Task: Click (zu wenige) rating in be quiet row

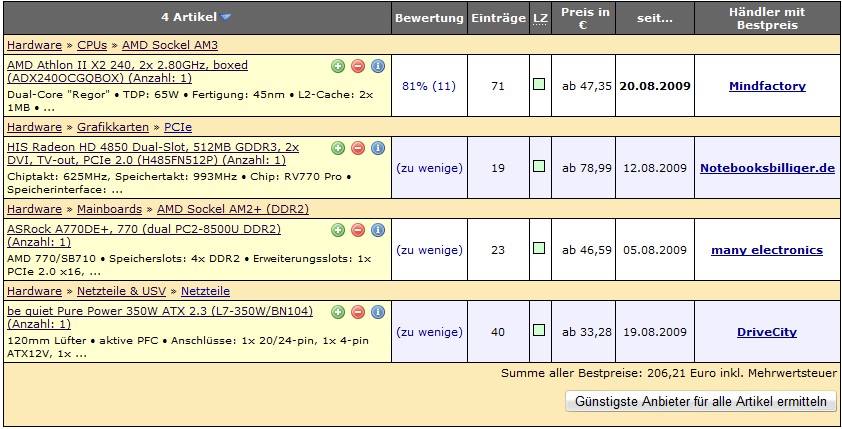Action: (x=429, y=332)
